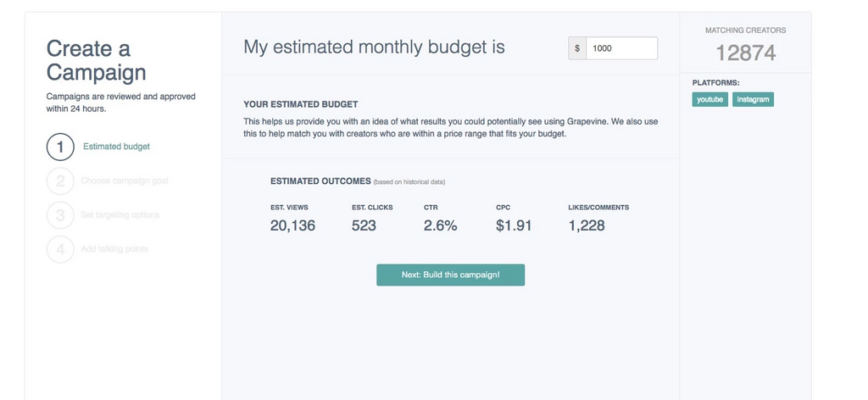The image size is (868, 400).
Task: Click the dollar sign budget prefix
Action: (577, 48)
